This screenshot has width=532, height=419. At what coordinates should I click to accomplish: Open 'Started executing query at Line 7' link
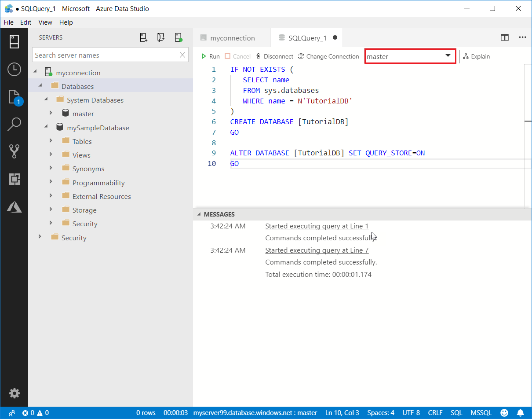317,250
